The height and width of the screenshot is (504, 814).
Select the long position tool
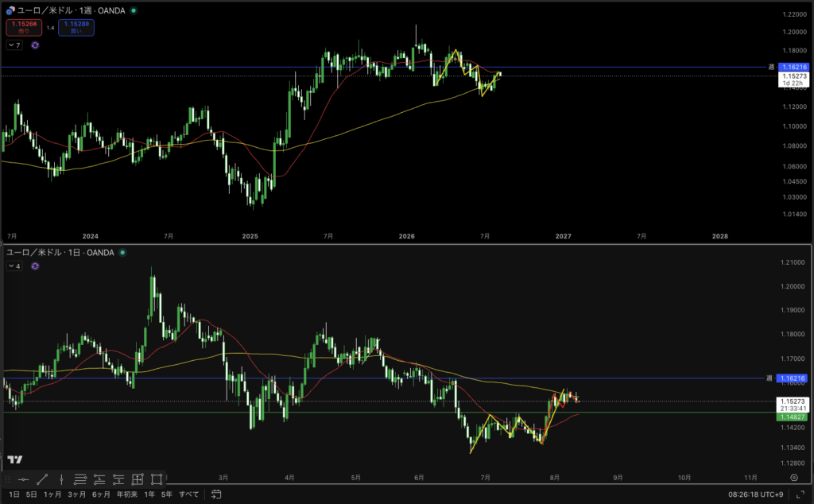(99, 479)
